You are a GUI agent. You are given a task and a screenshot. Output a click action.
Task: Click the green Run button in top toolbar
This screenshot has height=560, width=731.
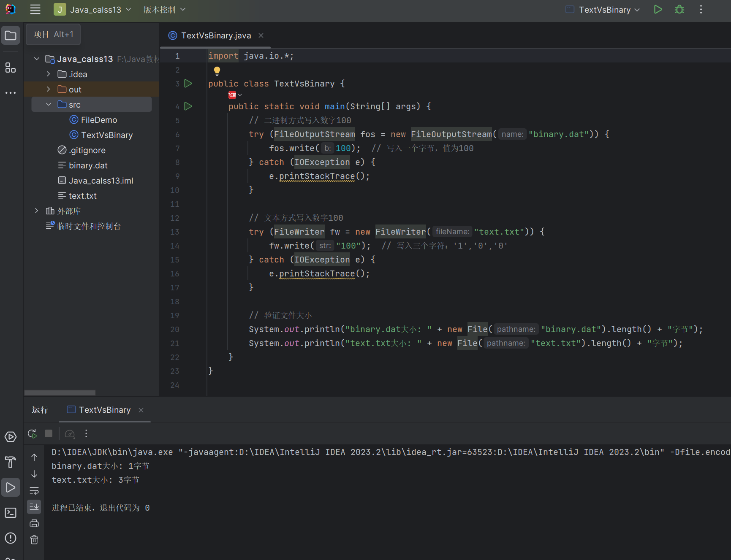tap(658, 10)
